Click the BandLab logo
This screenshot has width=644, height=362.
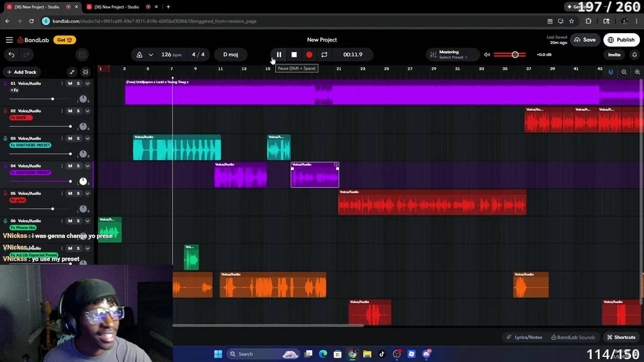[33, 40]
